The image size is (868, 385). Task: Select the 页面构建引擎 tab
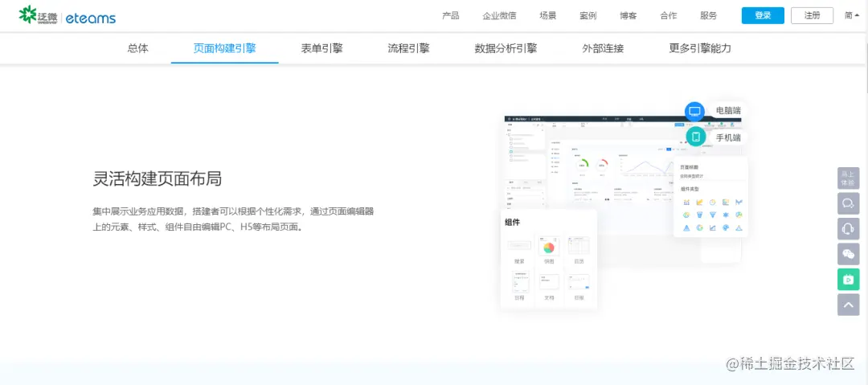pyautogui.click(x=225, y=48)
